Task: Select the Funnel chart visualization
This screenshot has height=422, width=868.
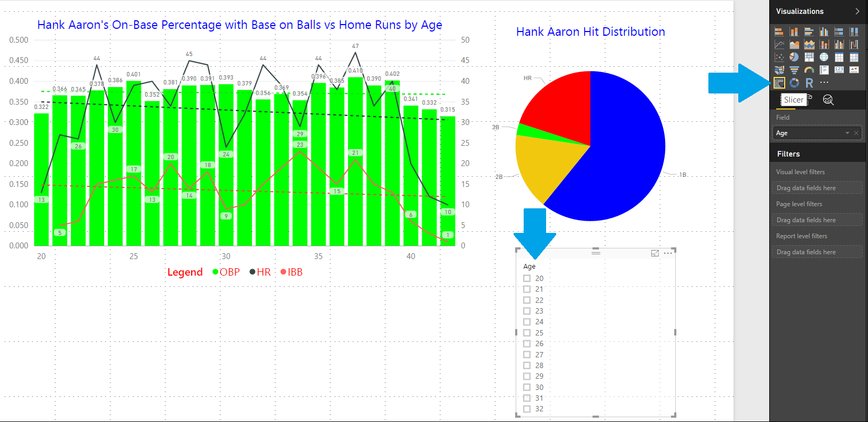Action: tap(794, 70)
